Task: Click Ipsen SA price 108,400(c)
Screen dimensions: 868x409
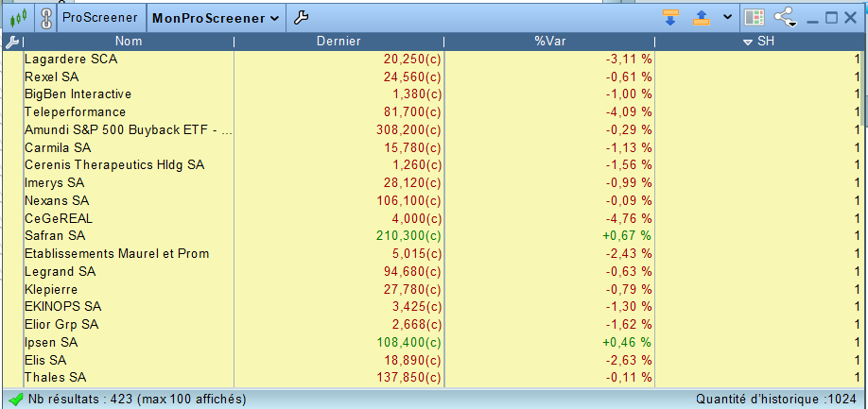Action: [408, 342]
